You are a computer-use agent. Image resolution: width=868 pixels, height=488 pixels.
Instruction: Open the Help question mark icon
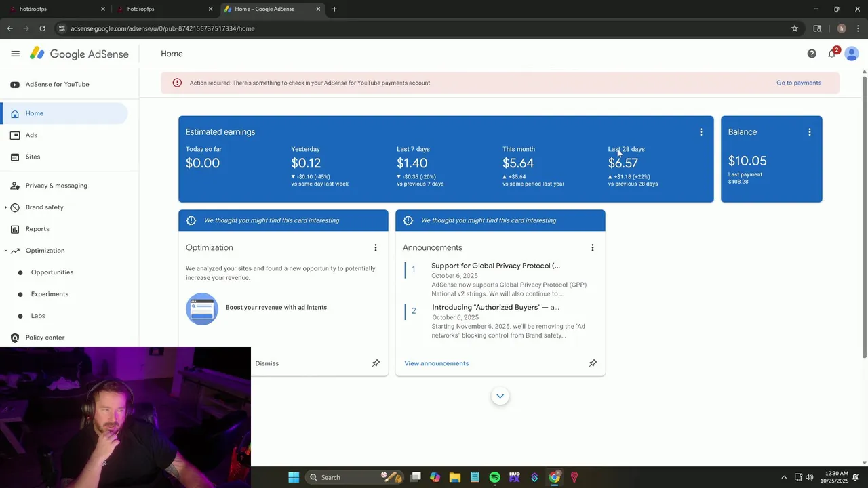tap(812, 54)
